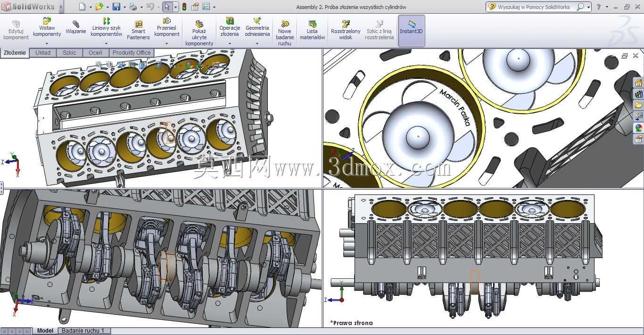Open the View Palette icon

(638, 117)
